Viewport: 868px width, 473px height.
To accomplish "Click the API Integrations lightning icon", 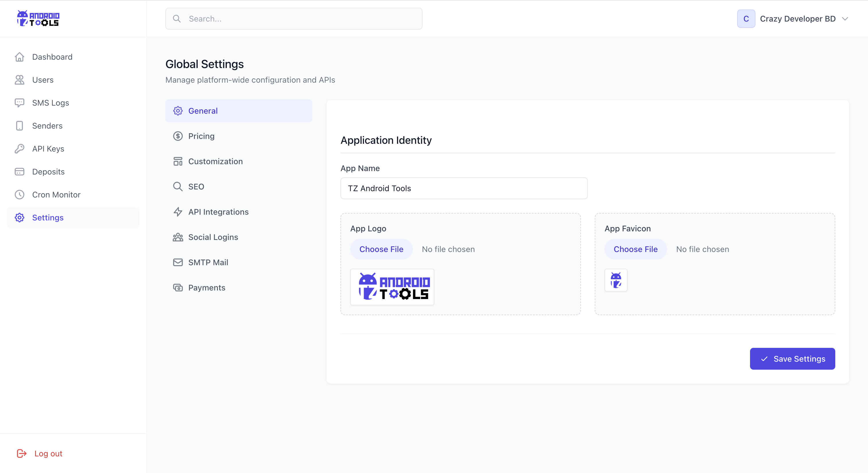I will point(178,212).
